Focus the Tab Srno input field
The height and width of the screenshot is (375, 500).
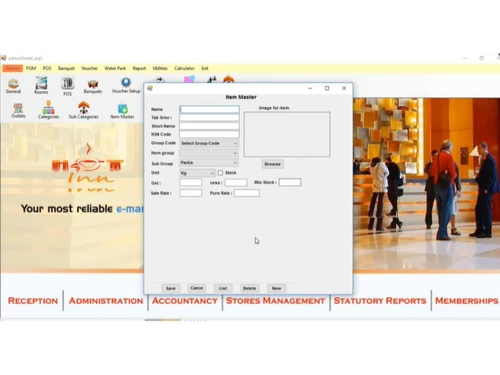[209, 117]
